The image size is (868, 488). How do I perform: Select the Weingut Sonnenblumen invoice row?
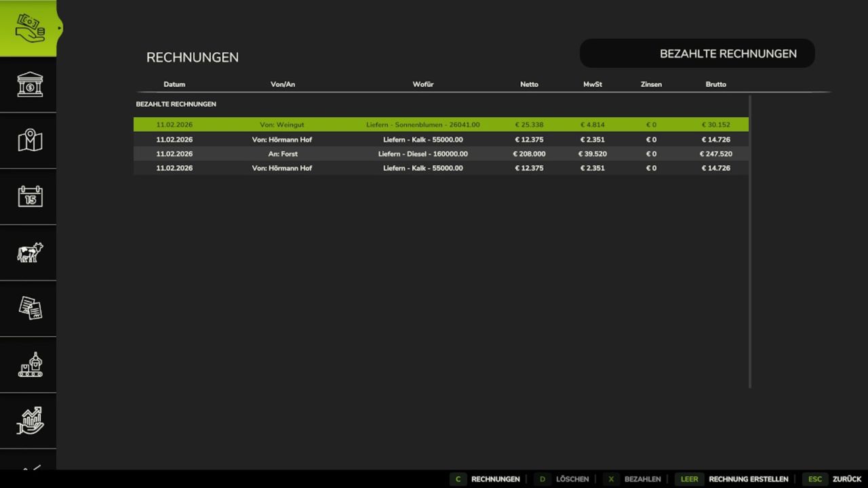tap(441, 125)
